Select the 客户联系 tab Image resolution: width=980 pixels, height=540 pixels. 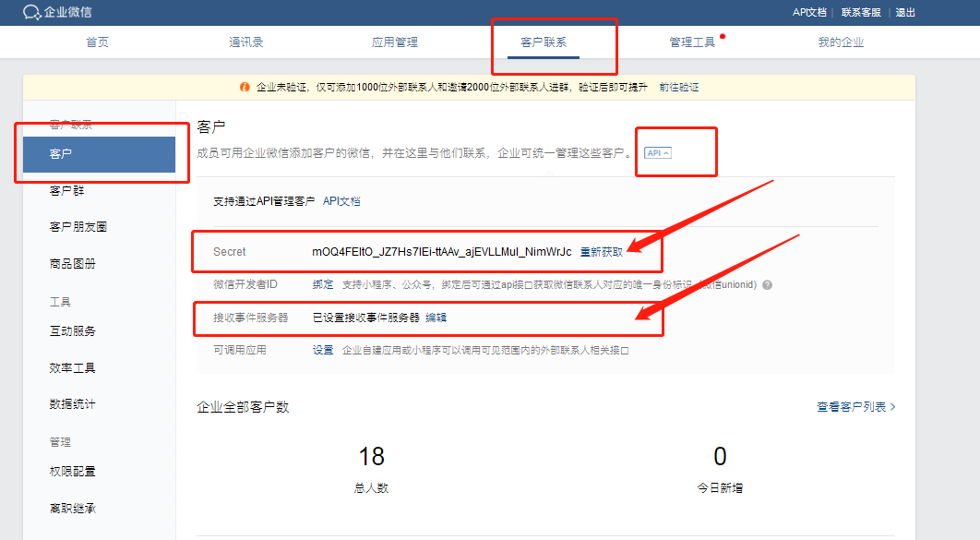(544, 42)
